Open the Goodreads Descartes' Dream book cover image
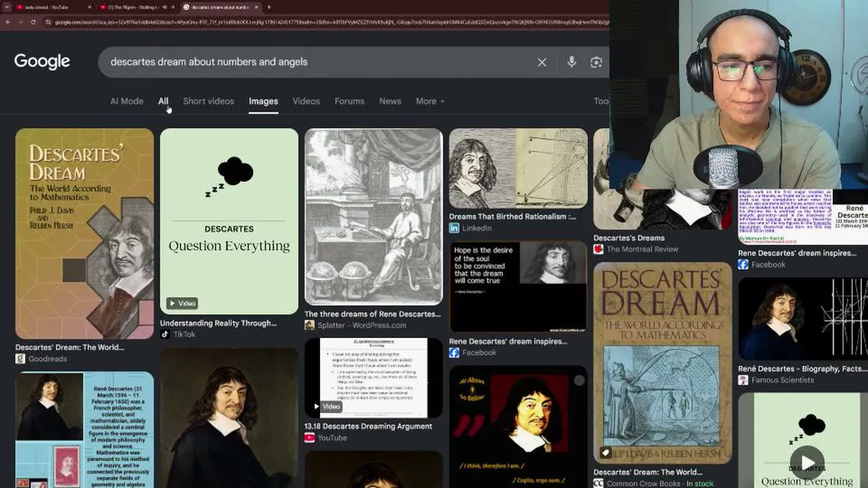 tap(85, 233)
